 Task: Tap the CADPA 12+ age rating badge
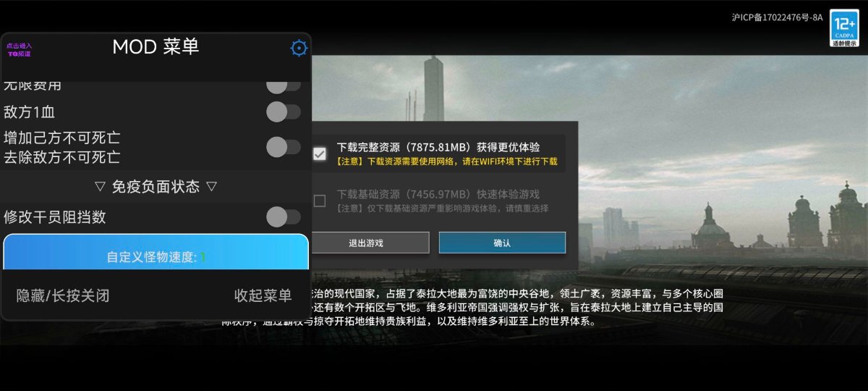844,28
